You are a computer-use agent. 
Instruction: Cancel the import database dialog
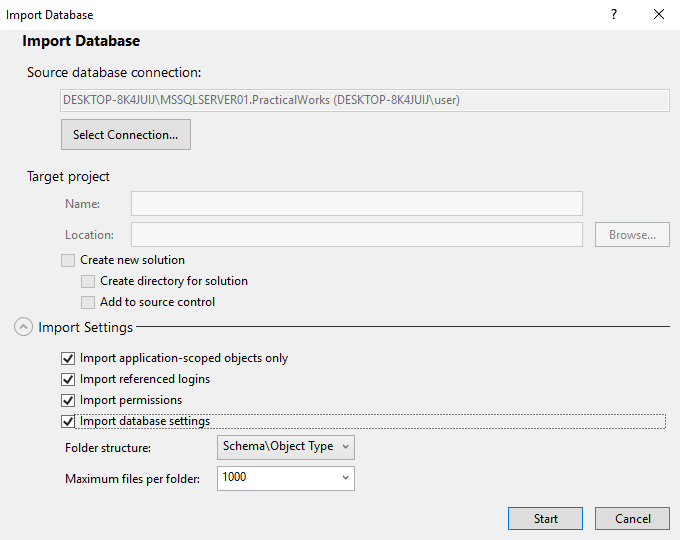pos(632,518)
